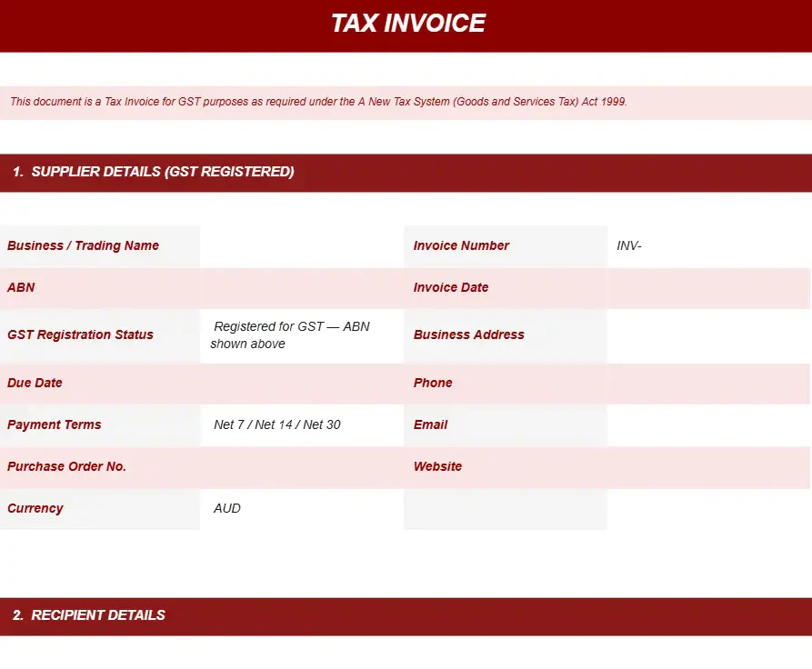Click the empty Email value cell
812x669 pixels.
(x=709, y=425)
